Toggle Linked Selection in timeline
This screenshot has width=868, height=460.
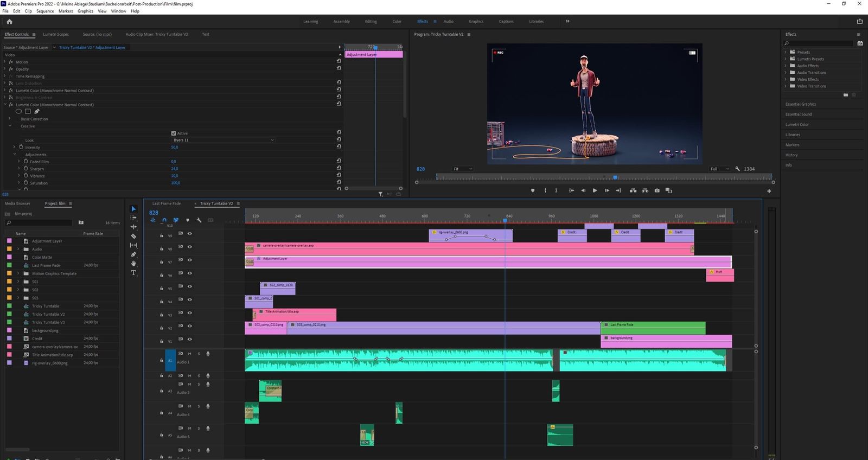pyautogui.click(x=176, y=220)
